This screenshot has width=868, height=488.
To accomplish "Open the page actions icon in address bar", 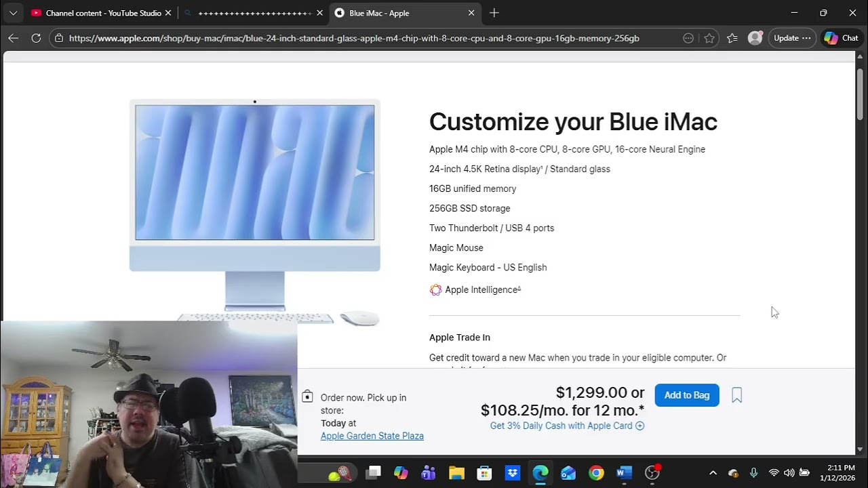I will point(688,38).
